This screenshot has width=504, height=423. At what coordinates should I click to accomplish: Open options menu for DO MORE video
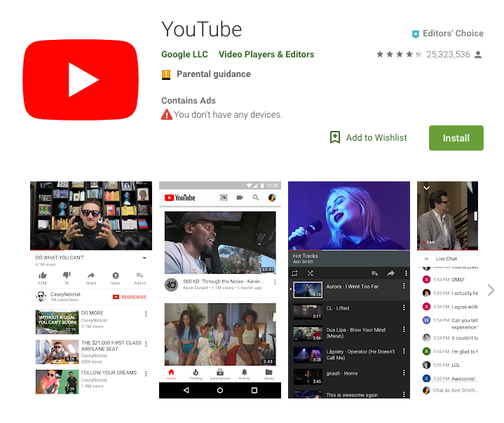click(x=146, y=314)
